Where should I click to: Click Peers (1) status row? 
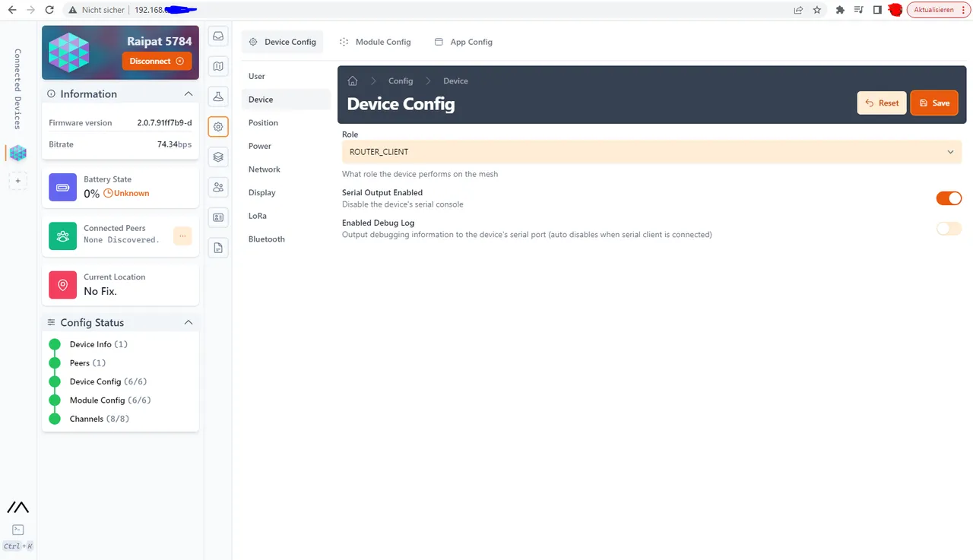coord(88,363)
